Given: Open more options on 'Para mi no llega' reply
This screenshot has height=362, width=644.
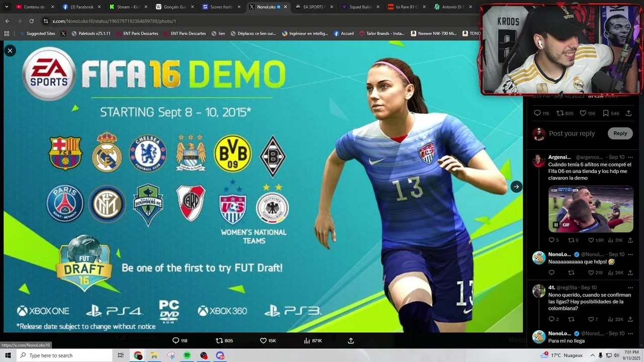Looking at the screenshot, I should click(630, 333).
